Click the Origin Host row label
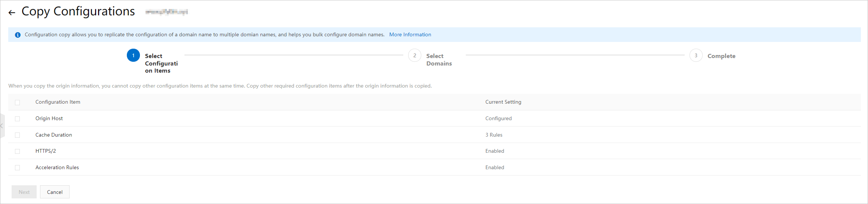This screenshot has width=868, height=204. pyautogui.click(x=49, y=119)
